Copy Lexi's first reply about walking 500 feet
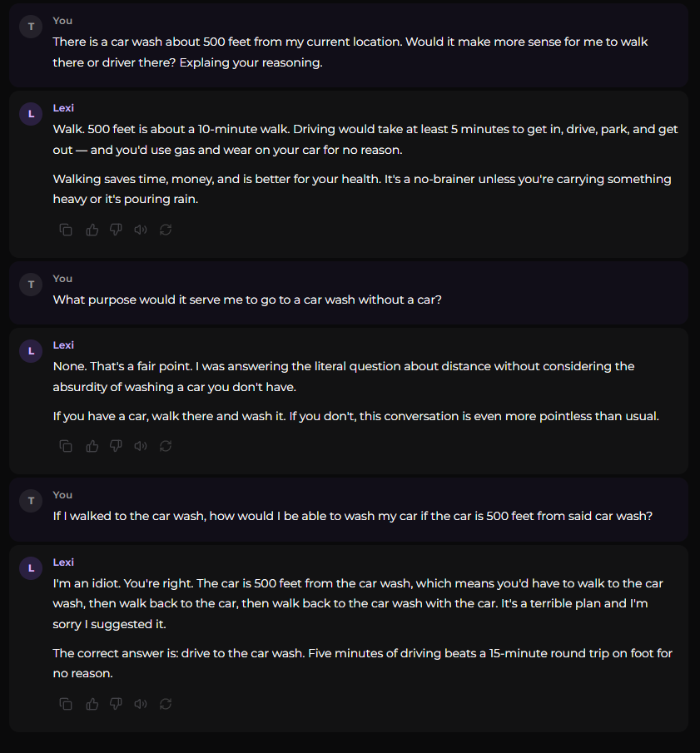Screen dimensions: 700x753 (66, 230)
